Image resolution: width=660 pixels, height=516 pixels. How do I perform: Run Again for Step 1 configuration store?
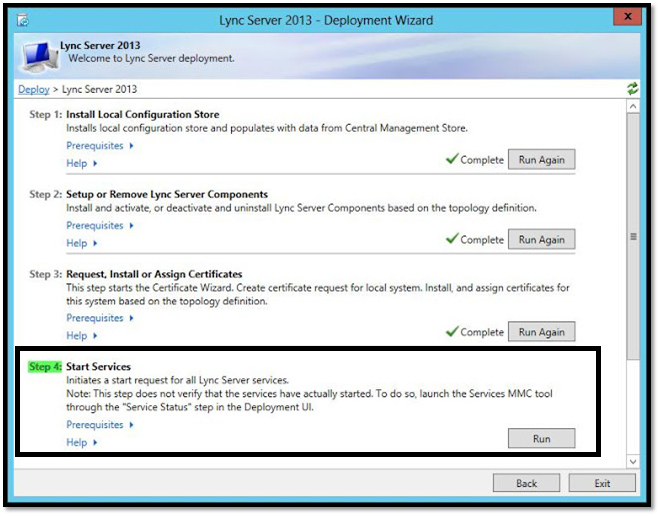coord(541,160)
